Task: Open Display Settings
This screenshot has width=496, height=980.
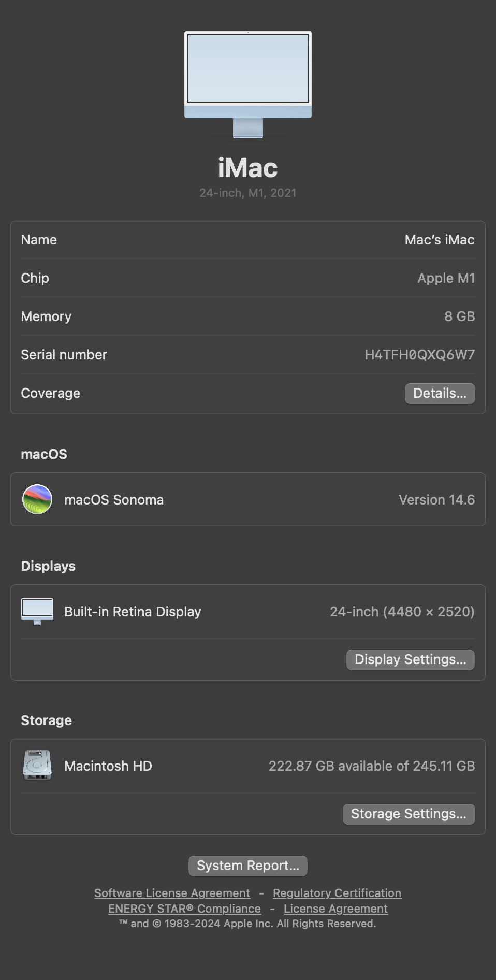Action: (x=410, y=659)
